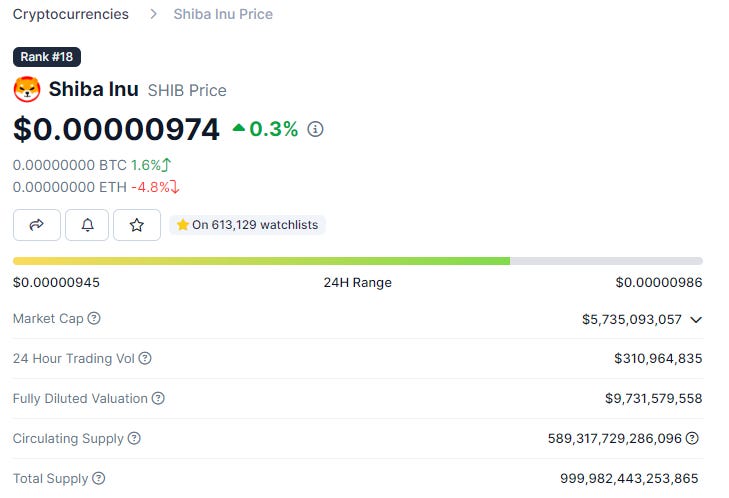Click the ETH down arrow after -4.8%
The height and width of the screenshot is (498, 729).
pos(174,187)
